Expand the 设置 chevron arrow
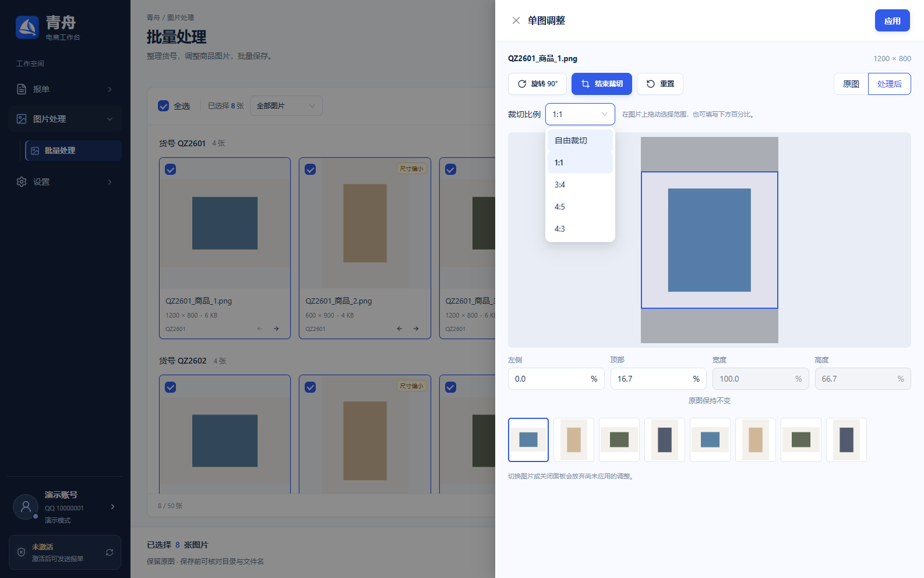The width and height of the screenshot is (924, 578). [x=110, y=182]
